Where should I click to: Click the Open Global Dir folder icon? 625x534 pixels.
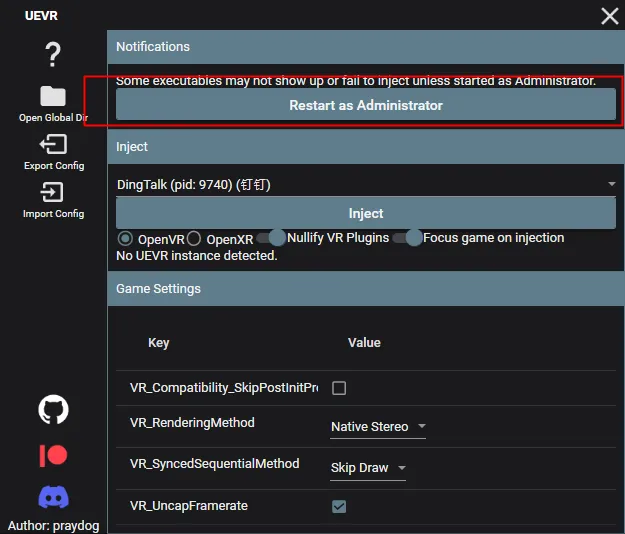click(x=53, y=96)
